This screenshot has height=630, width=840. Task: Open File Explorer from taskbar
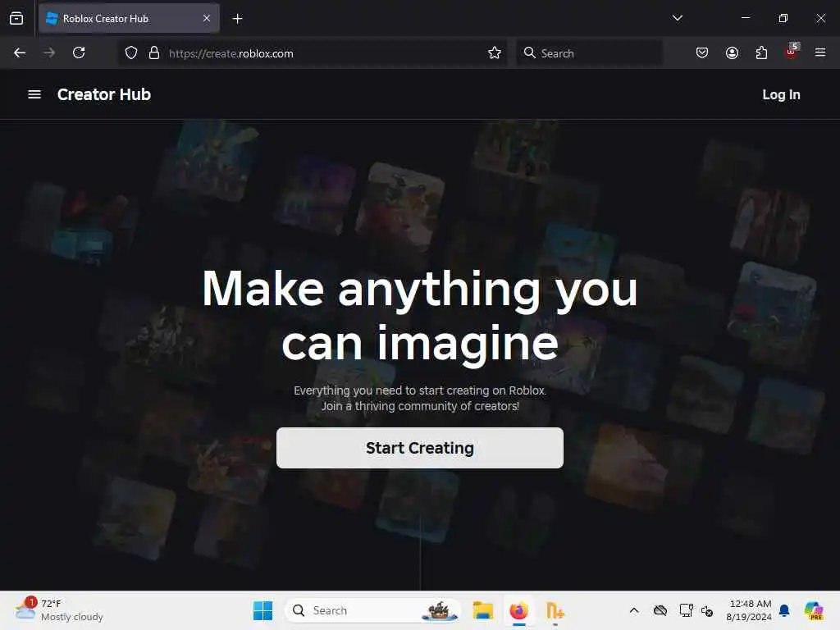(482, 610)
